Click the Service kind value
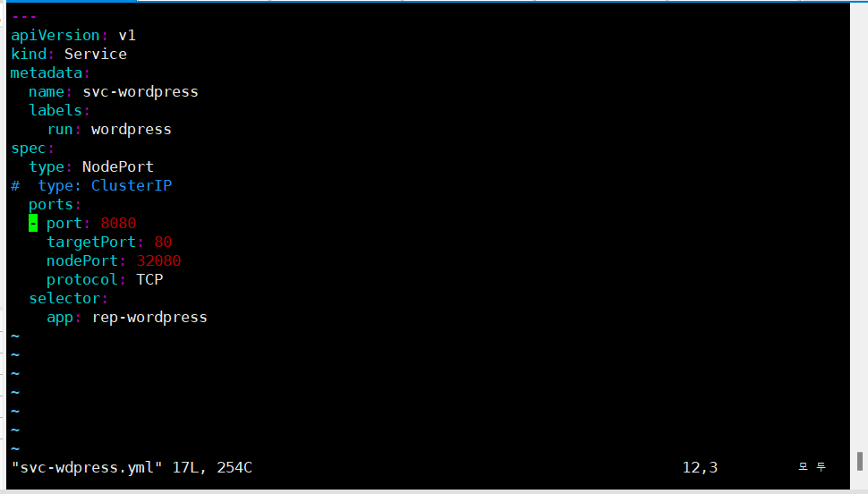Viewport: 868px width, 494px height. (95, 55)
